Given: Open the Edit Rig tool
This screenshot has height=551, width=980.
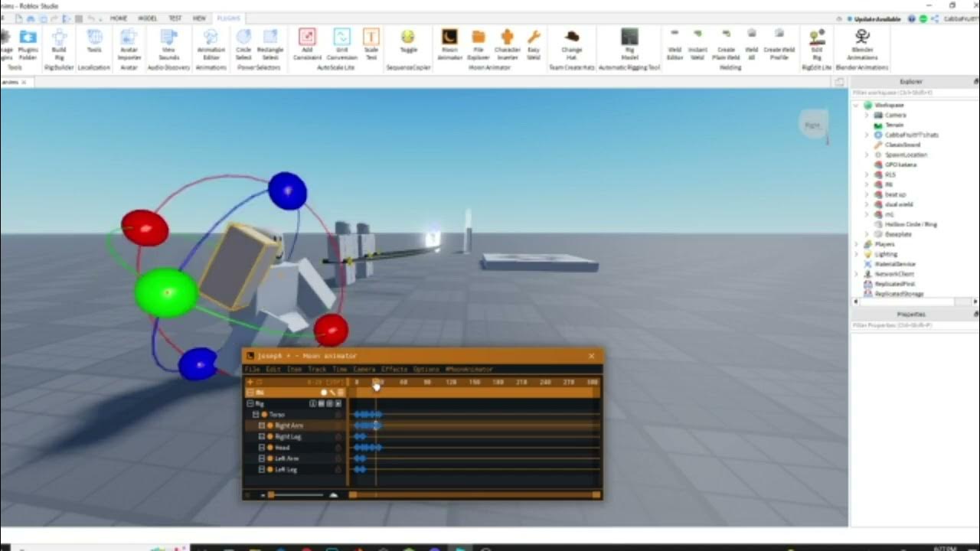Looking at the screenshot, I should point(817,44).
